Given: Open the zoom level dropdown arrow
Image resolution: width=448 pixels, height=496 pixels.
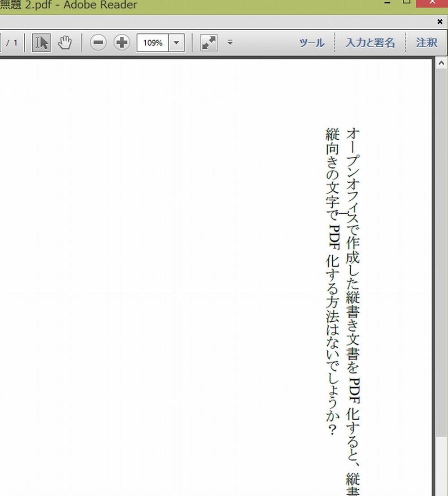Looking at the screenshot, I should 177,43.
